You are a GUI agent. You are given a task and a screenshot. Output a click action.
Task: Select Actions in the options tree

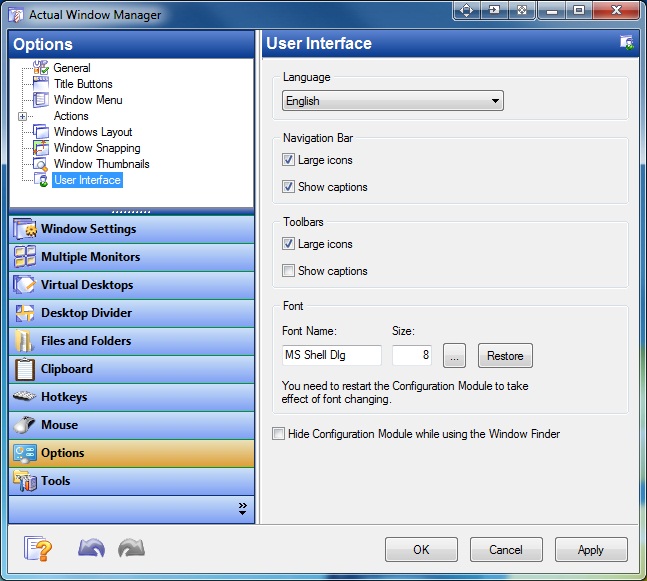[71, 116]
